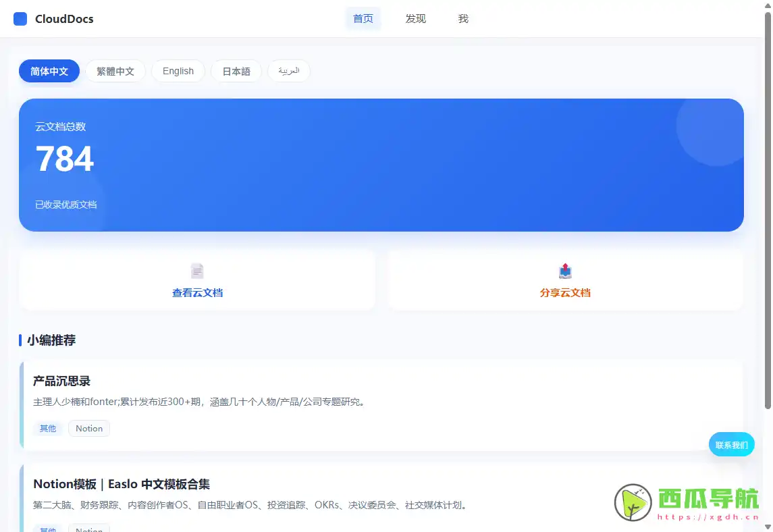Click the watermelon icon in the 西瓜导航 watermark
This screenshot has height=532, width=773.
click(632, 502)
